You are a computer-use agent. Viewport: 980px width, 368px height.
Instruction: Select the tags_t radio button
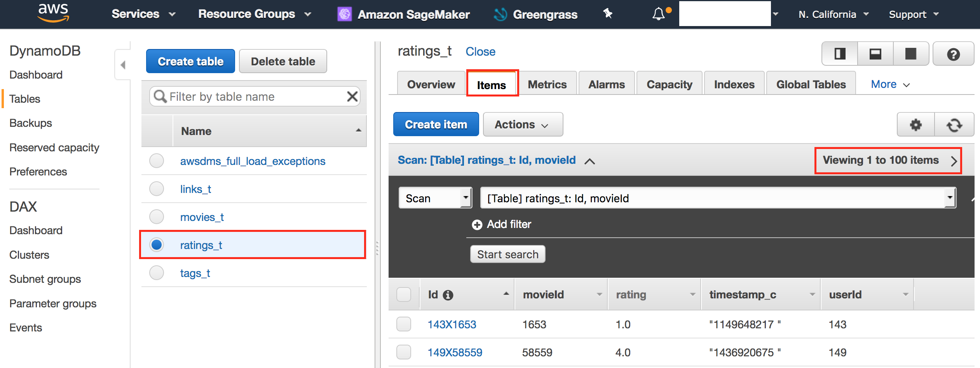[157, 273]
